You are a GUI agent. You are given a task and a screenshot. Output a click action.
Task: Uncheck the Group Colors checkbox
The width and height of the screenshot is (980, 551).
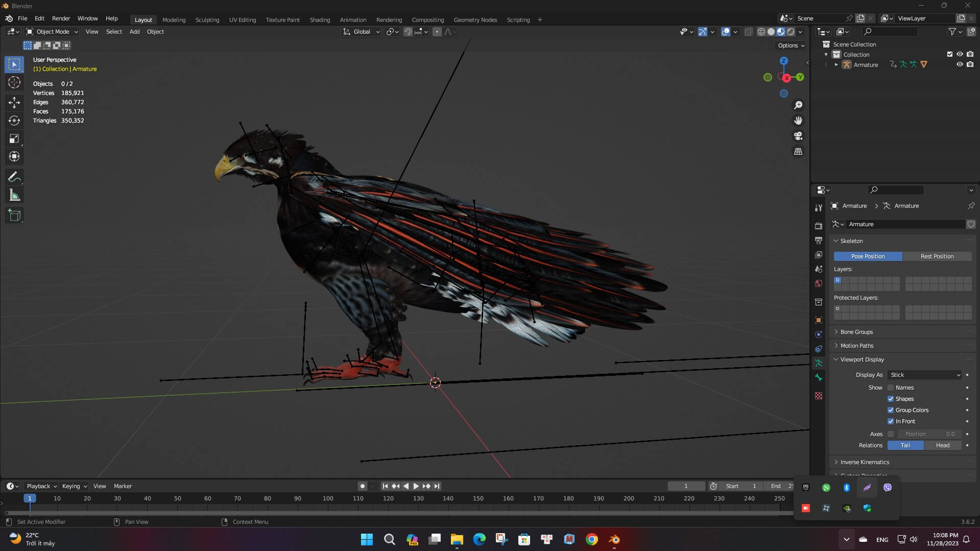click(891, 410)
